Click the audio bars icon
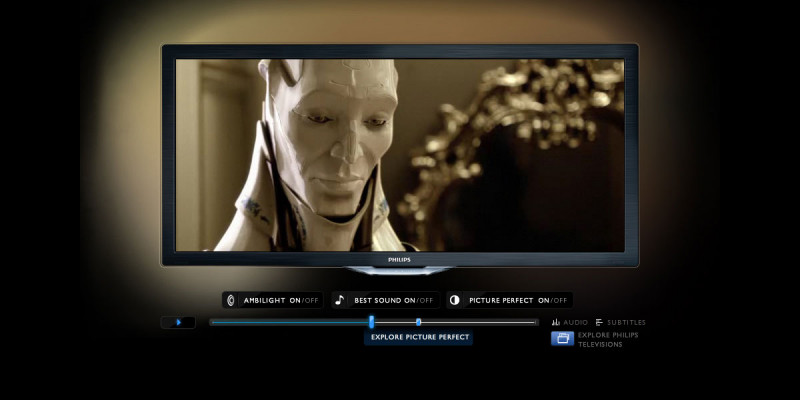The height and width of the screenshot is (400, 800). 556,322
